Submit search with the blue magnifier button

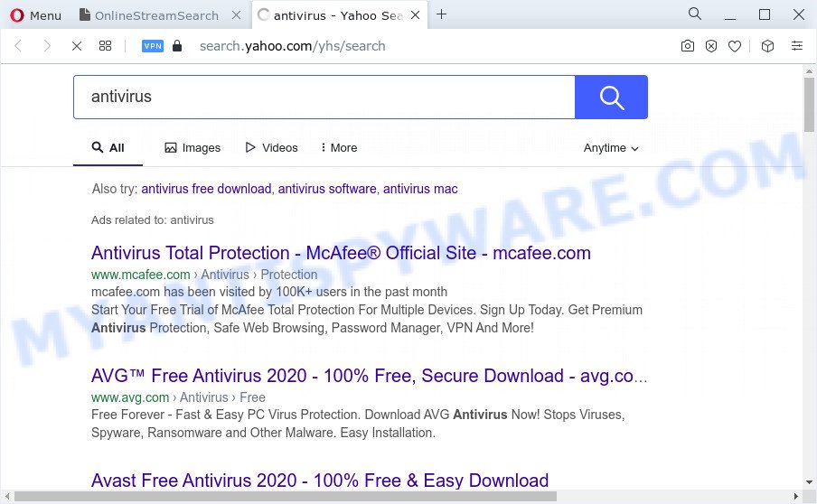[x=611, y=97]
